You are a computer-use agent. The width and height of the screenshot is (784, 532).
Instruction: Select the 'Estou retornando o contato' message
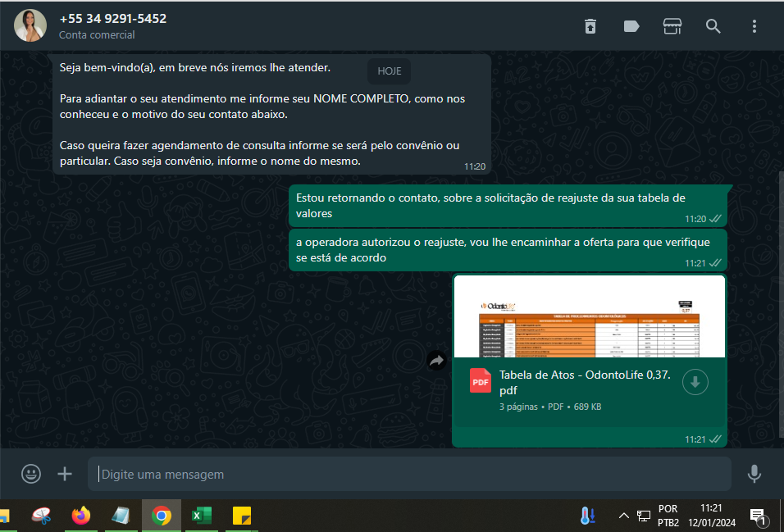point(508,206)
